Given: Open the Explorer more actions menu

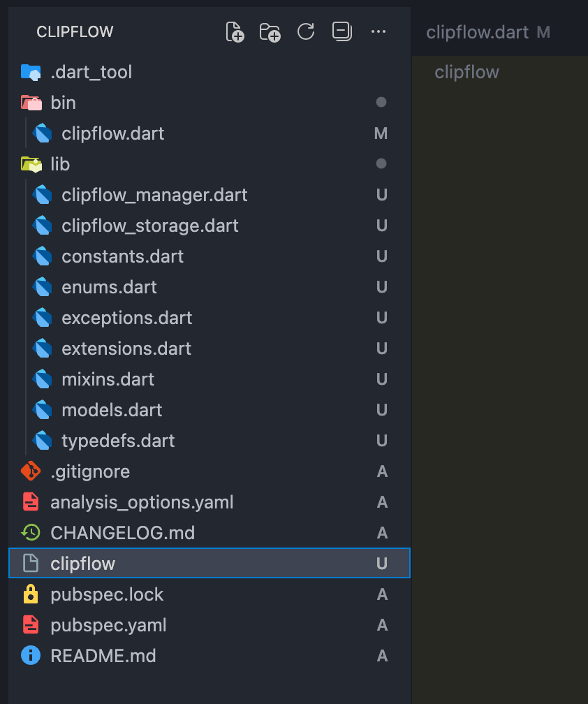Looking at the screenshot, I should [x=378, y=32].
